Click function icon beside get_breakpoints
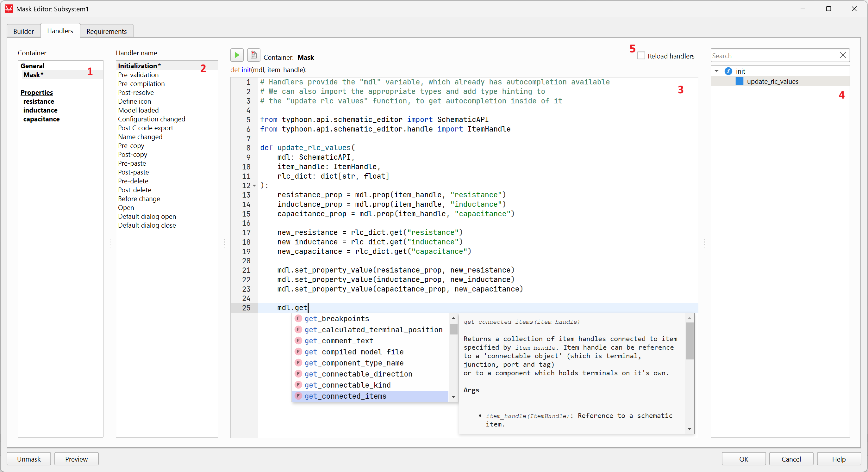This screenshot has height=472, width=868. [x=298, y=318]
